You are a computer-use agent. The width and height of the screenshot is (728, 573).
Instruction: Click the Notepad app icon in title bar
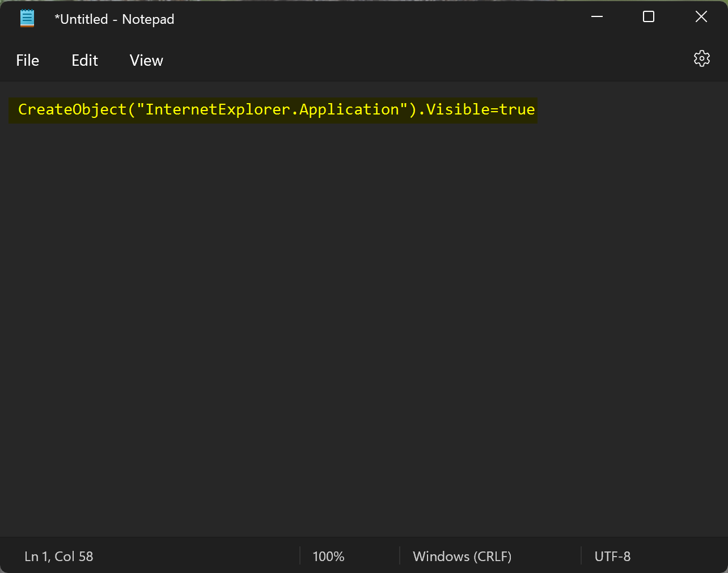pyautogui.click(x=27, y=19)
